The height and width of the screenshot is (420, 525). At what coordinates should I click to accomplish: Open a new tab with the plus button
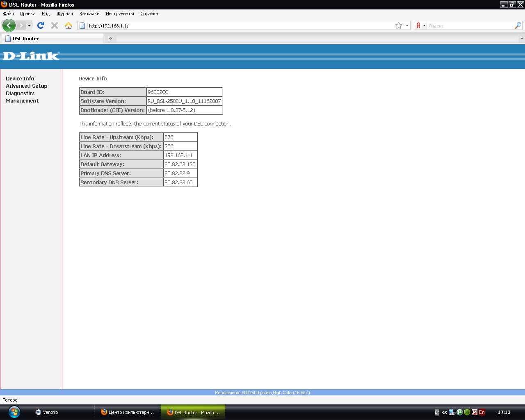pyautogui.click(x=110, y=39)
